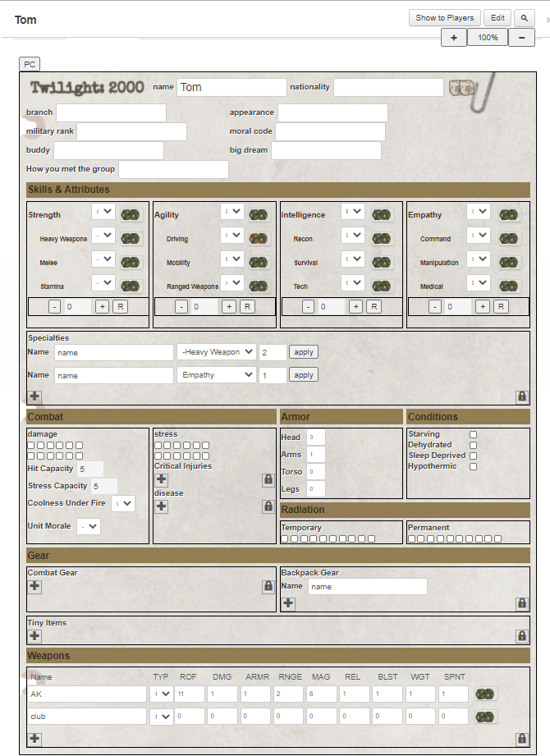This screenshot has width=550, height=756.
Task: Open the Unit Morale dropdown
Action: tap(89, 526)
